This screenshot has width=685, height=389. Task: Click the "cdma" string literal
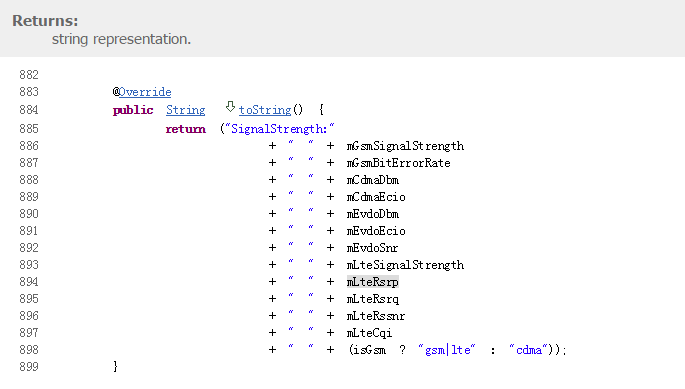529,350
